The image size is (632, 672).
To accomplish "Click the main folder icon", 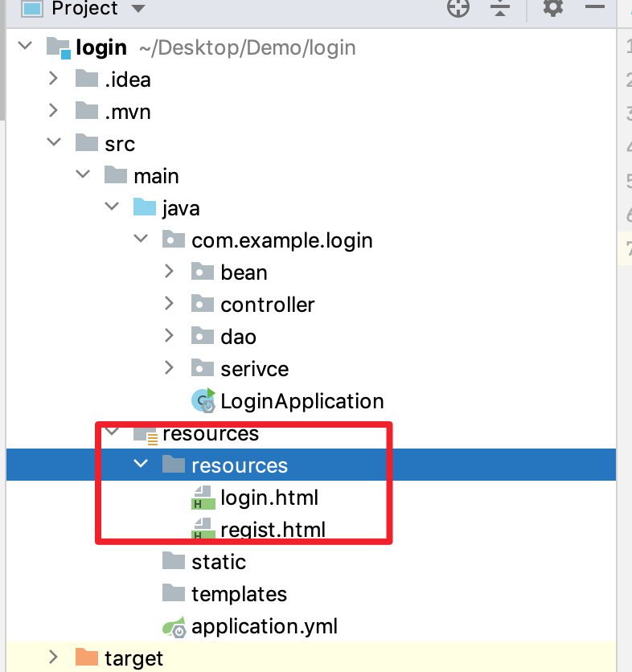I will pos(116,175).
